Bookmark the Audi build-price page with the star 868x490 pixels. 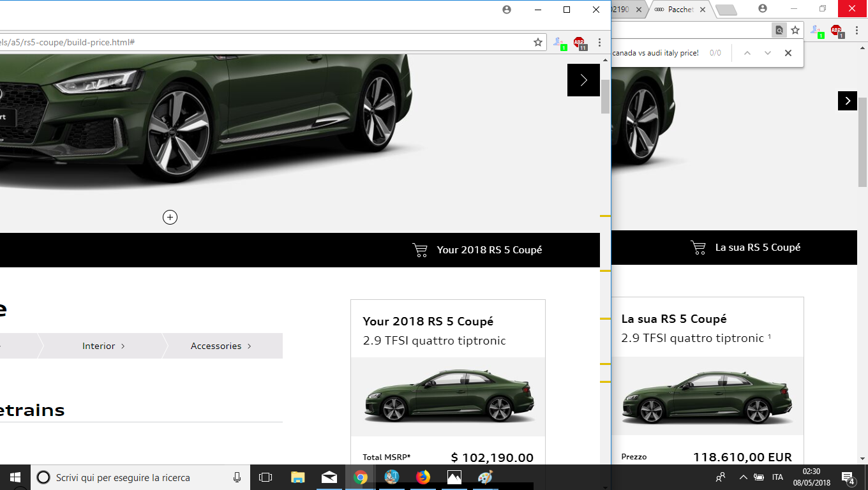click(538, 43)
